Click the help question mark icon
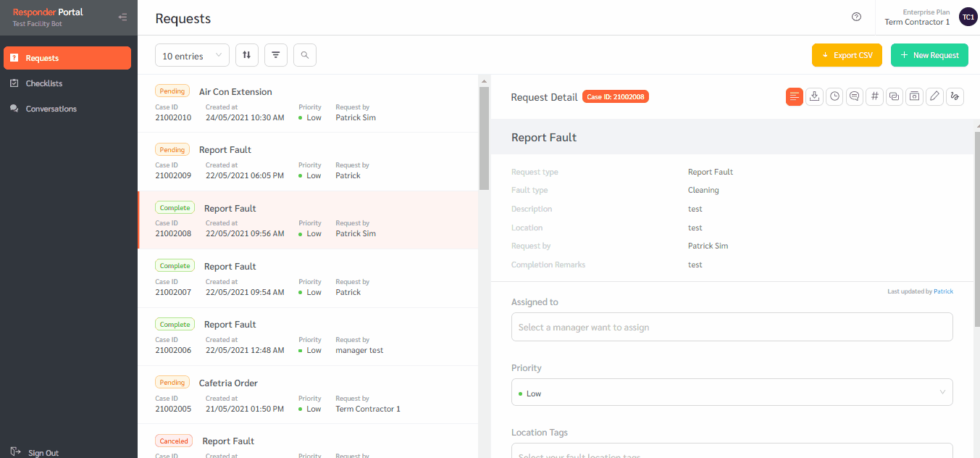This screenshot has height=458, width=980. (857, 17)
